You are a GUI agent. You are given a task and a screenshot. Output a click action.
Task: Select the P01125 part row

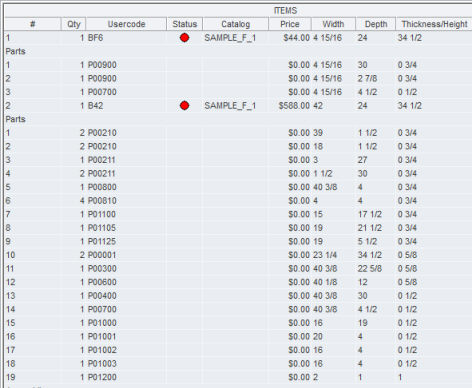point(238,241)
